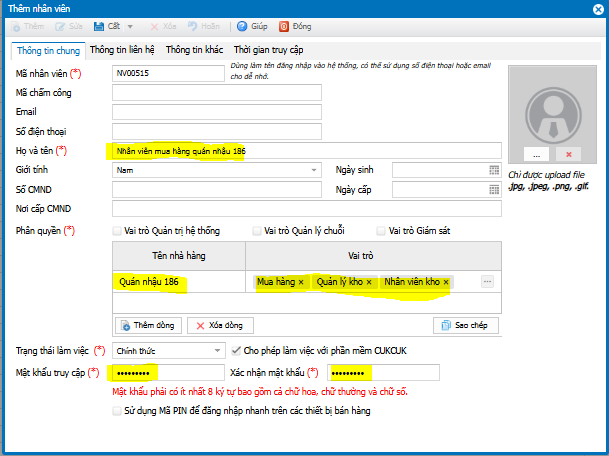The height and width of the screenshot is (456, 609).
Task: Click the Hoãn undo toolbar icon
Action: pyautogui.click(x=192, y=26)
